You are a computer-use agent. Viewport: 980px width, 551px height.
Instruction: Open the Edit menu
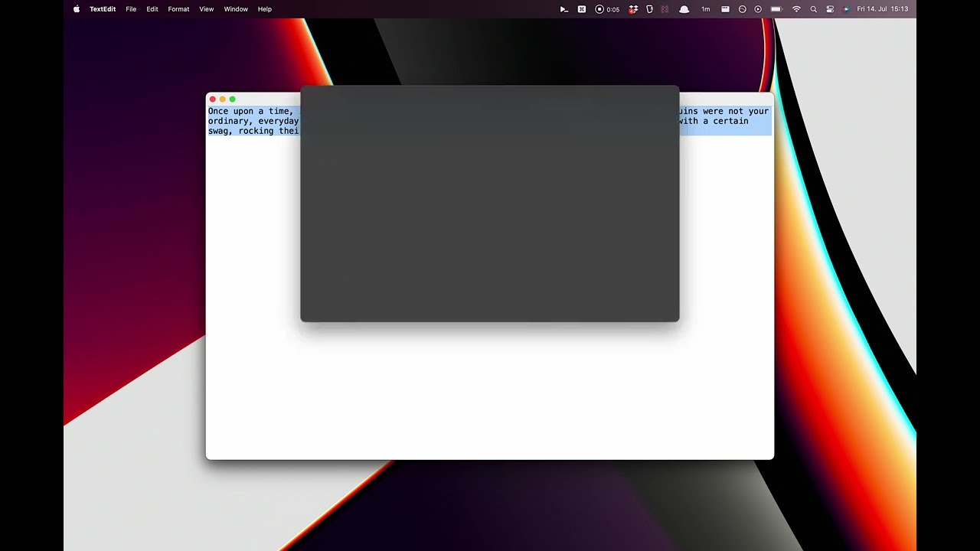click(x=152, y=9)
